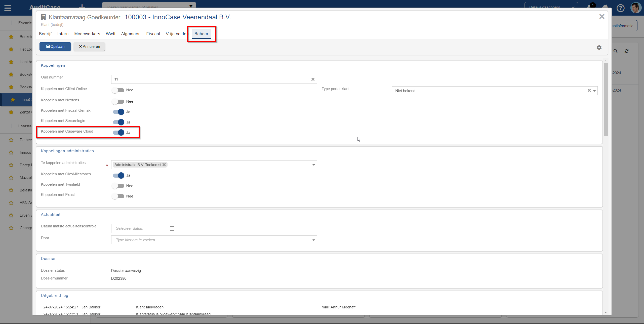Select log entry Klant aanvragen
The image size is (644, 324).
[x=150, y=307]
